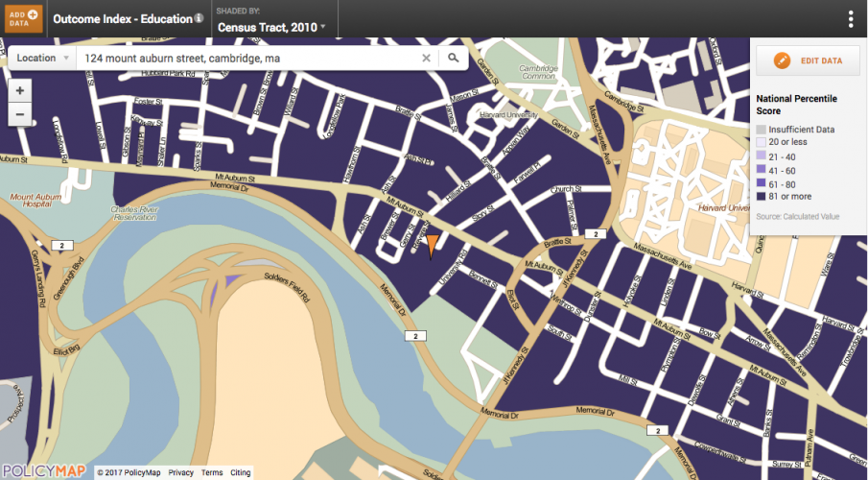Viewport: 868px width, 480px height.
Task: Click the National Percentile Score legend heading
Action: click(x=797, y=105)
